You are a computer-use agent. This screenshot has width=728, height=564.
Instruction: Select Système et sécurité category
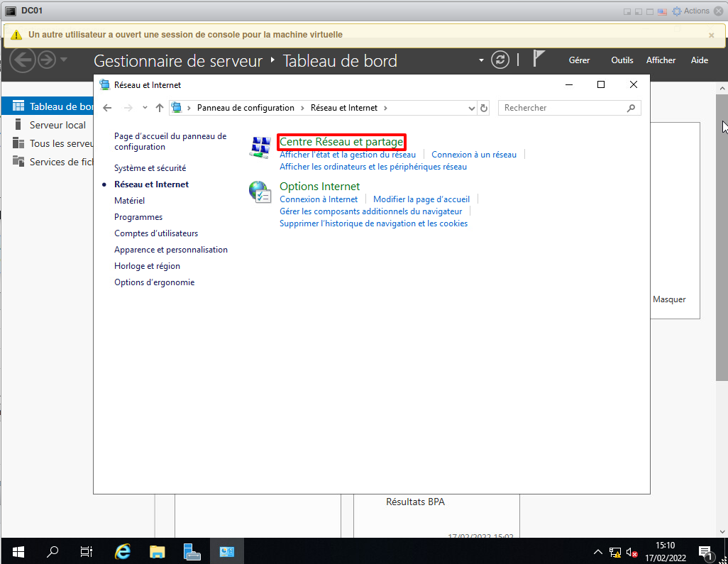point(150,168)
